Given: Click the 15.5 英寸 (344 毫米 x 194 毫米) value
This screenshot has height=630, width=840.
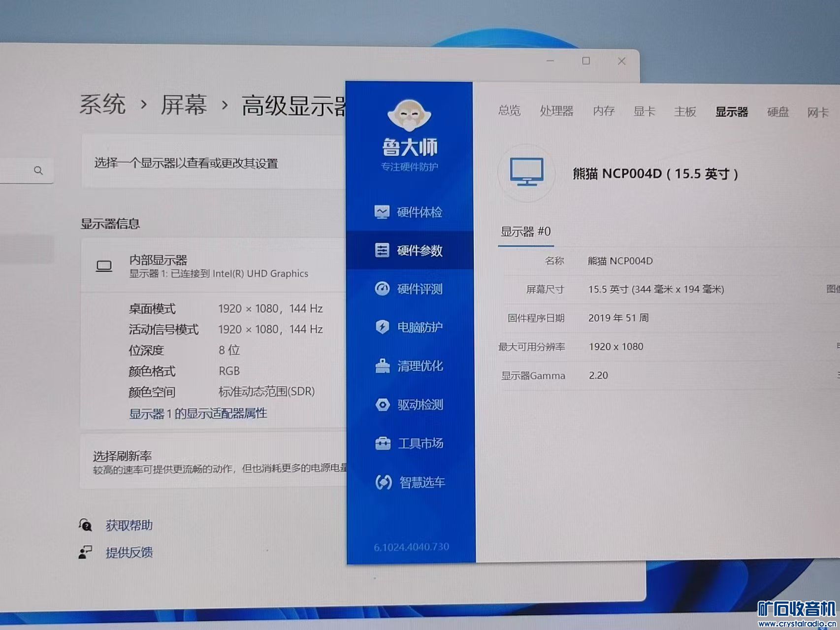Looking at the screenshot, I should (656, 289).
